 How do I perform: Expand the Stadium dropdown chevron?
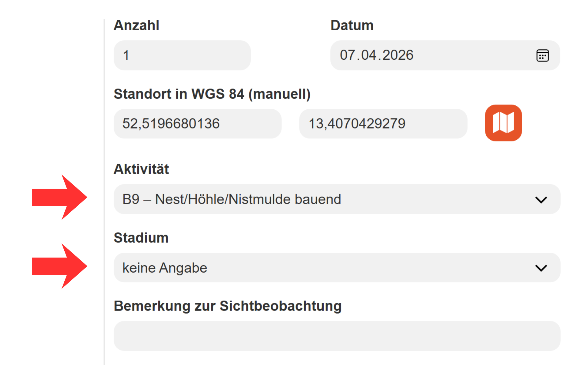click(541, 268)
